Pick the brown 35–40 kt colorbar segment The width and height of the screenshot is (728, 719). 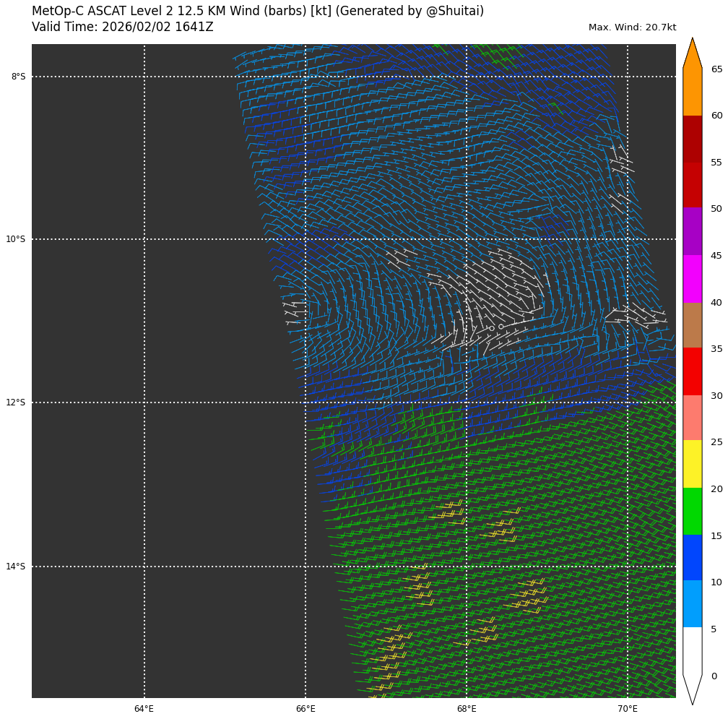[692, 325]
